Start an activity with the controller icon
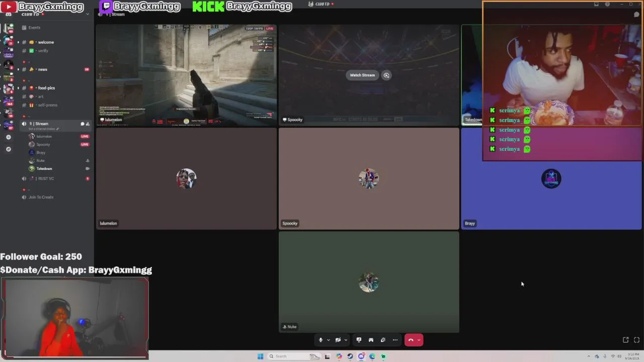This screenshot has height=362, width=644. point(371,340)
